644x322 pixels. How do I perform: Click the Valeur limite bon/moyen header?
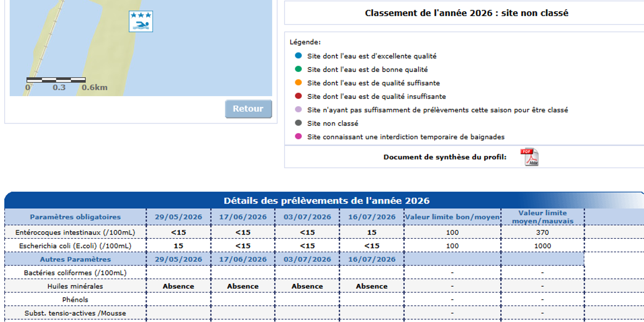(452, 217)
